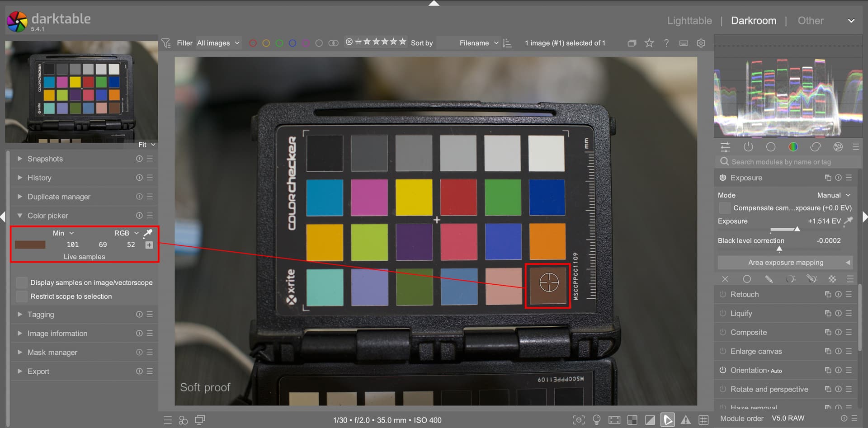Tick Compensate camera exposure checkbox
The width and height of the screenshot is (868, 428).
tap(724, 208)
